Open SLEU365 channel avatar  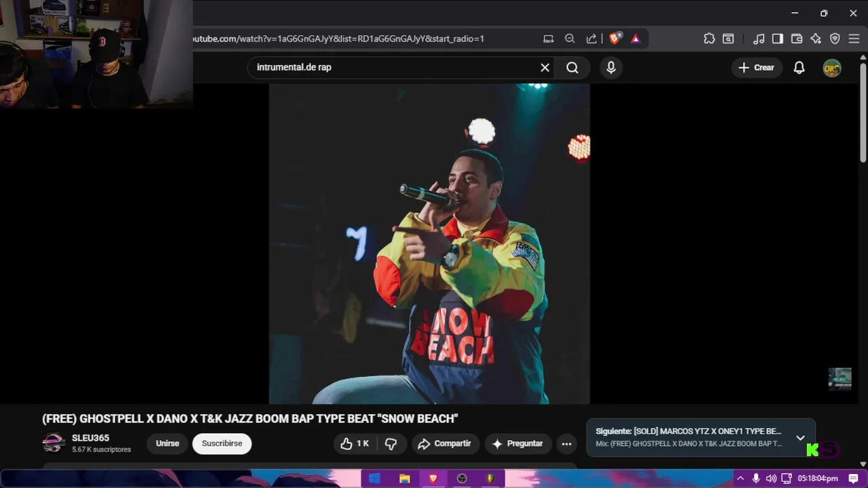[x=54, y=443]
